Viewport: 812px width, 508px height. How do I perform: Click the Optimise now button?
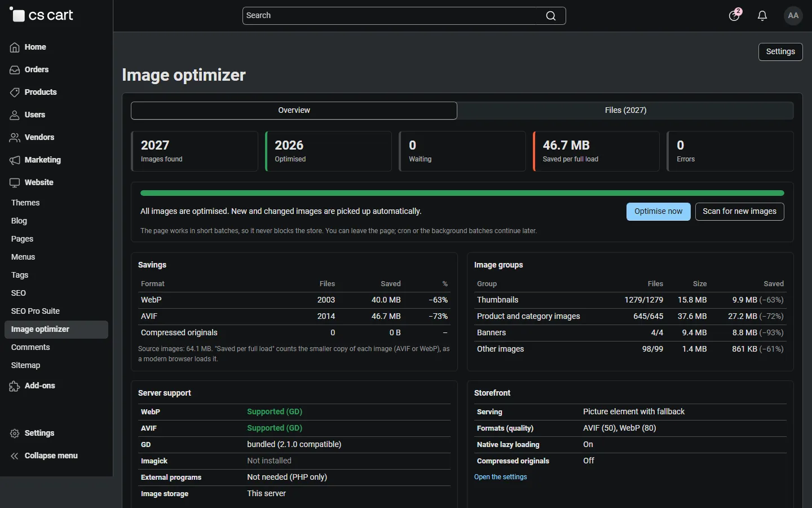[658, 212]
